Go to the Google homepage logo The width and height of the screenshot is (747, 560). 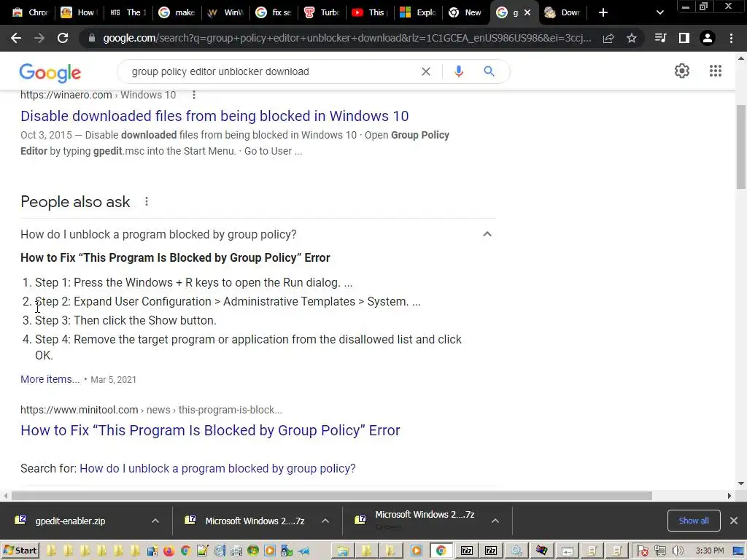click(x=50, y=72)
